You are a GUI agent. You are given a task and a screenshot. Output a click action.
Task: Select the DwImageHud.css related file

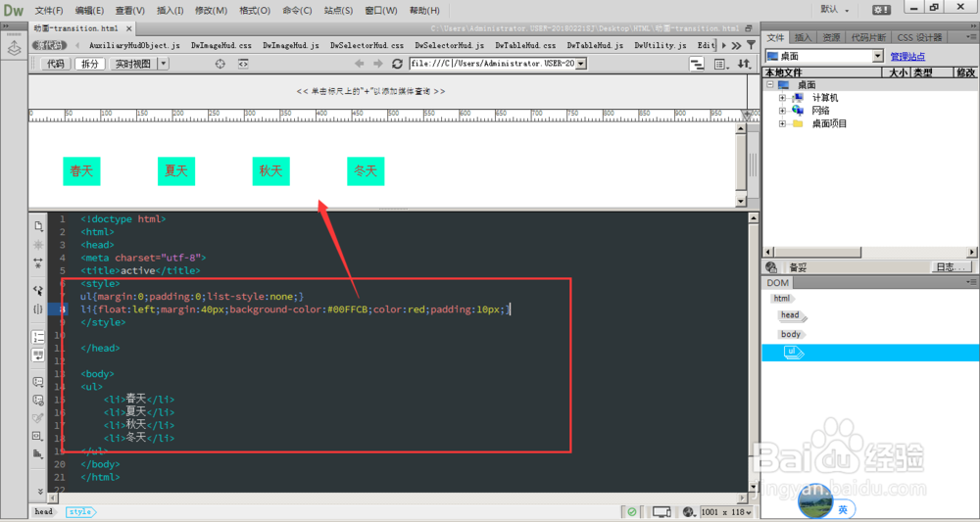tap(221, 46)
